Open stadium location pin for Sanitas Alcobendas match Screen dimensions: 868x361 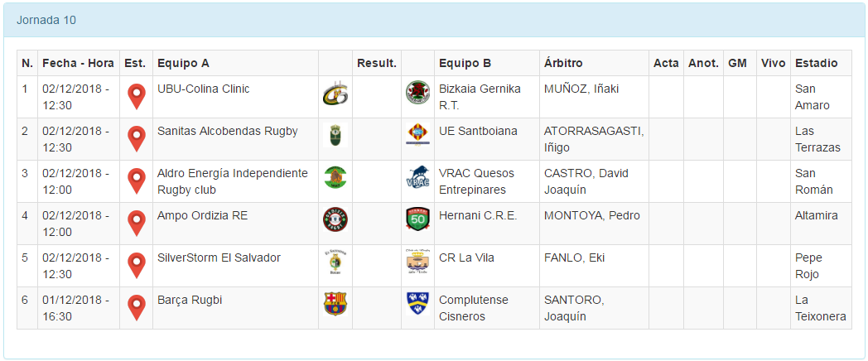coord(136,139)
